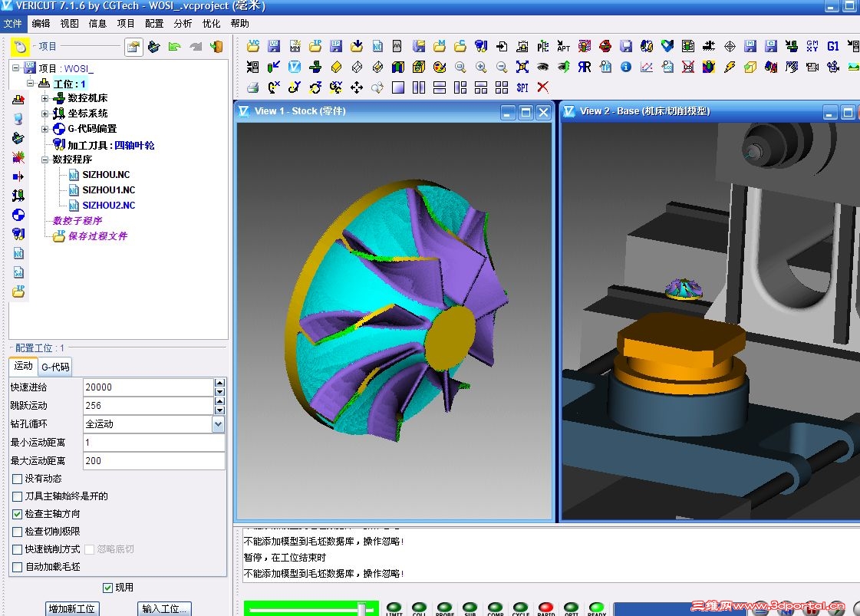Click the yellow solid cube icon
Viewport: 860px width, 616px height.
[x=336, y=67]
